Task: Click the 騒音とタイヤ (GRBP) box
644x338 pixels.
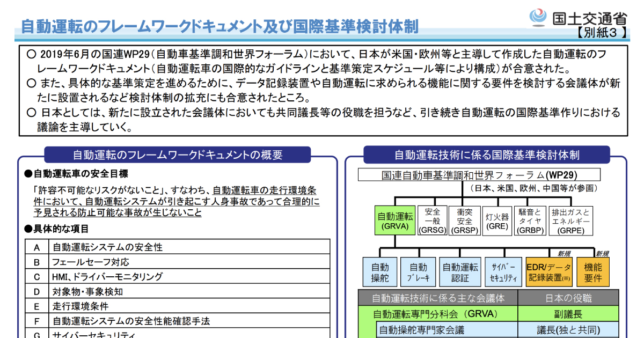Action: click(x=530, y=221)
